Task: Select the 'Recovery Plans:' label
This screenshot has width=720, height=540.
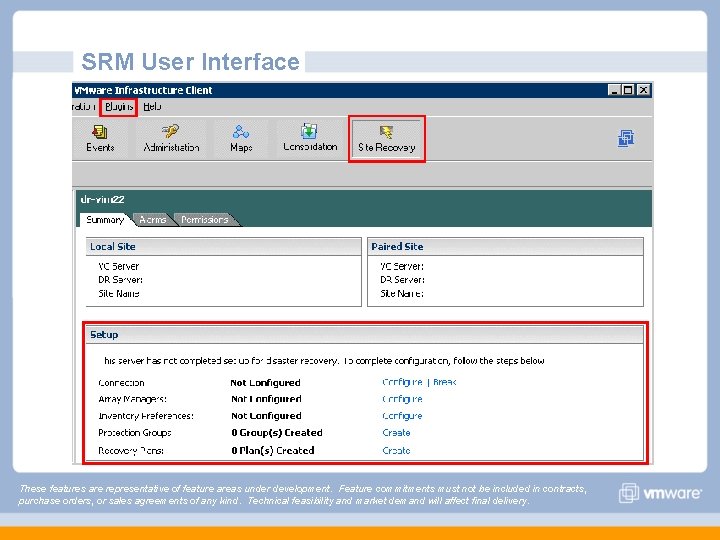Action: click(x=131, y=450)
